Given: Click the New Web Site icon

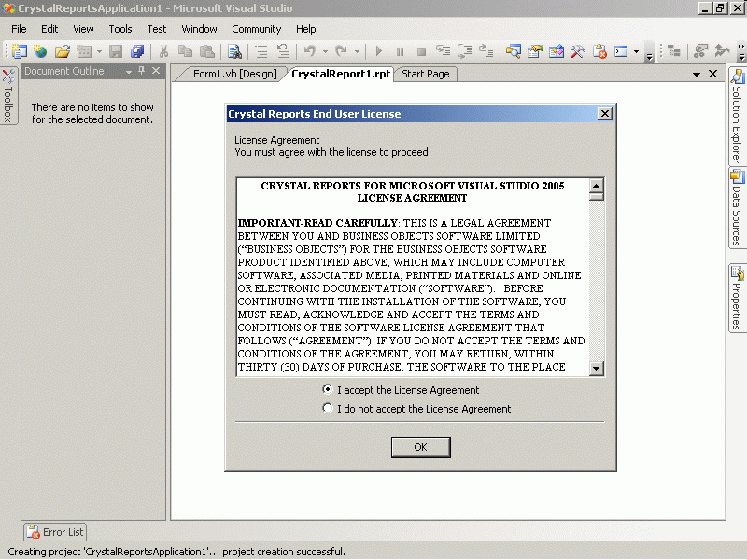Looking at the screenshot, I should tap(40, 51).
